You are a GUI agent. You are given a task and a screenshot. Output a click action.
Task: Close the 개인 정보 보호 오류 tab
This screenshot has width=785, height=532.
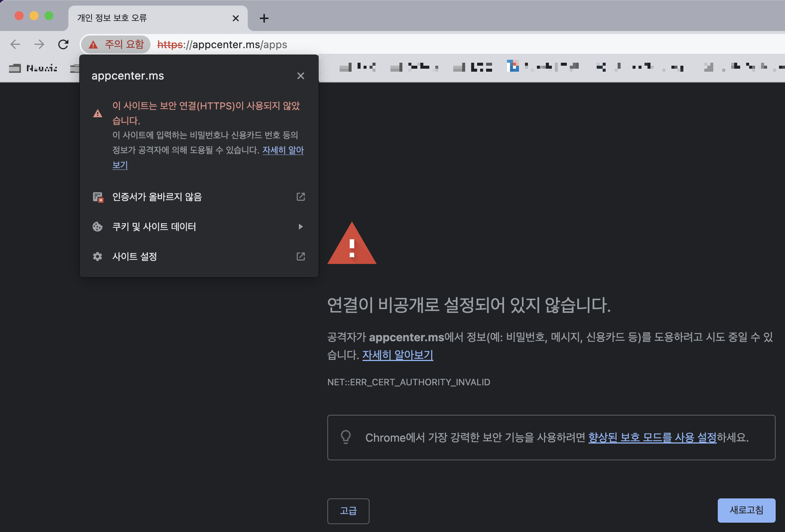click(x=235, y=18)
